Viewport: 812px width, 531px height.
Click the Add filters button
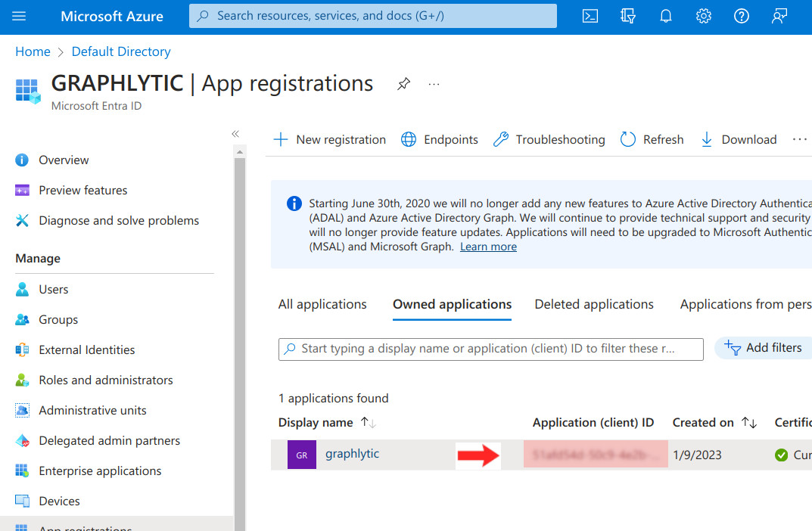(764, 348)
